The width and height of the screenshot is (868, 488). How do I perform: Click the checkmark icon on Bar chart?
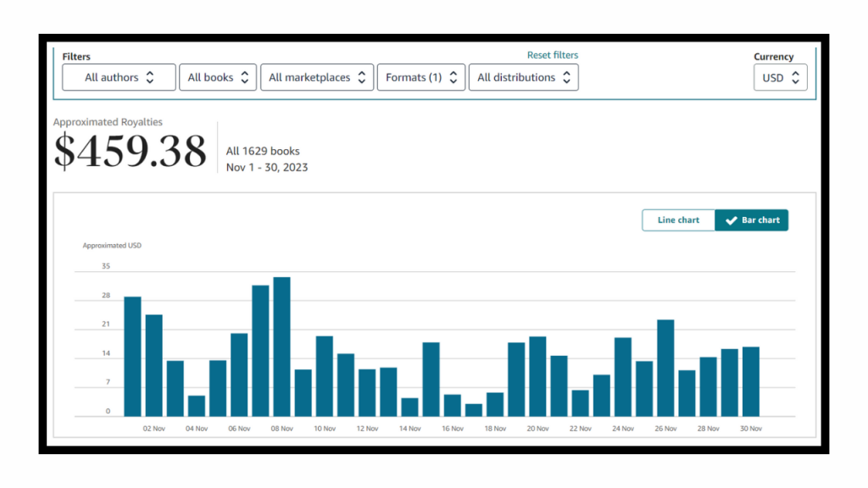pos(731,220)
